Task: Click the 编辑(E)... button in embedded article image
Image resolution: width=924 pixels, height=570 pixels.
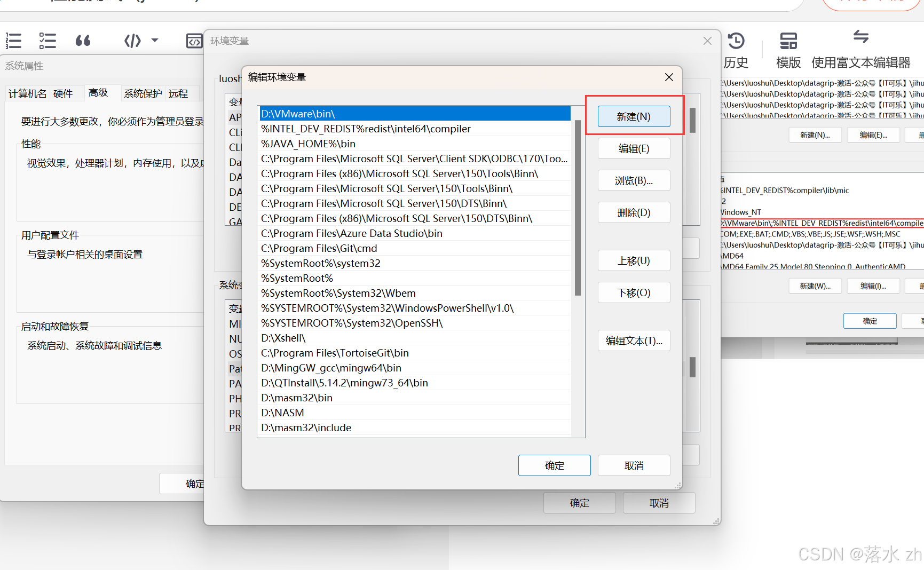Action: point(873,135)
